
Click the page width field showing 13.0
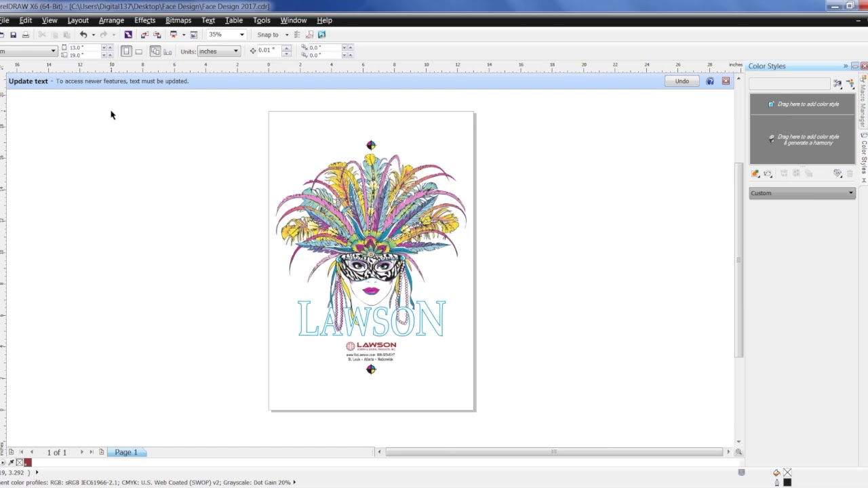(x=84, y=47)
